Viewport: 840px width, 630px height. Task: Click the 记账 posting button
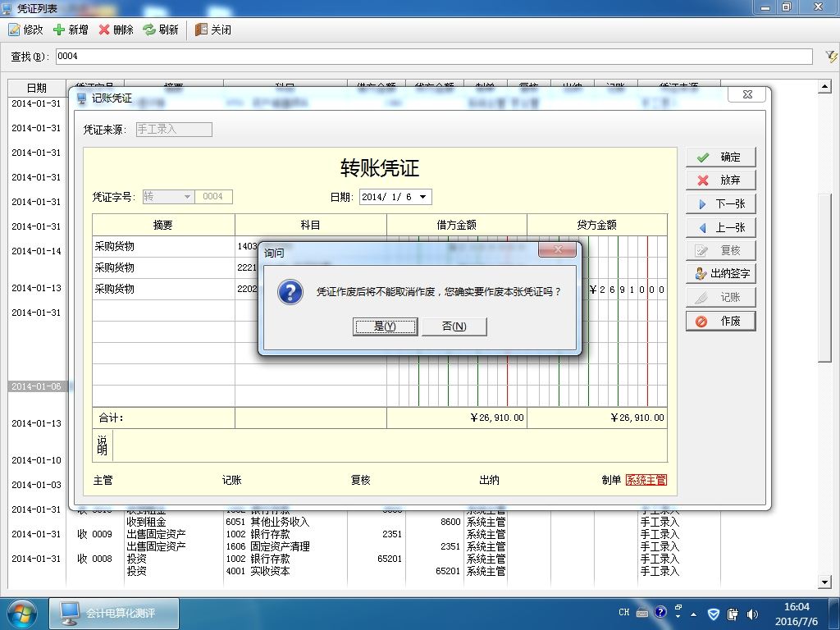pyautogui.click(x=720, y=297)
